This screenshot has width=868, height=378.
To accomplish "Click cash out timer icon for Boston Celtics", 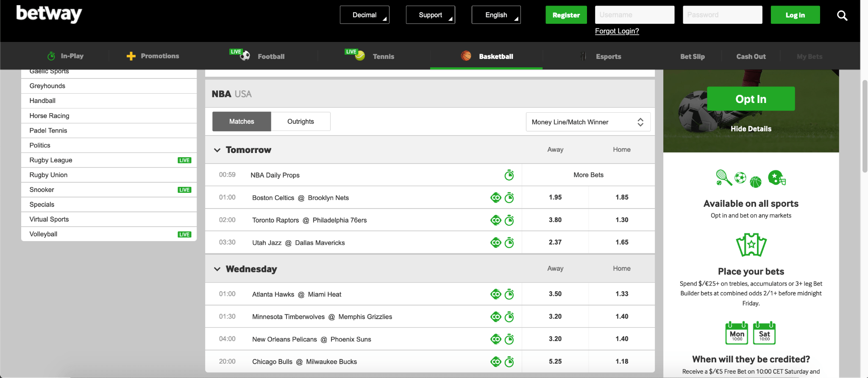I will 509,197.
